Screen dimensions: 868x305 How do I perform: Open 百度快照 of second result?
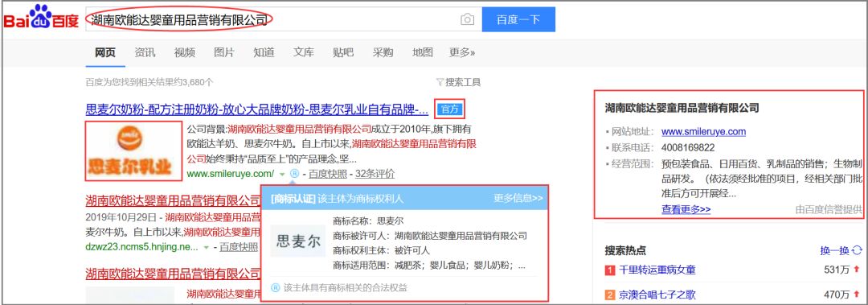(x=239, y=247)
